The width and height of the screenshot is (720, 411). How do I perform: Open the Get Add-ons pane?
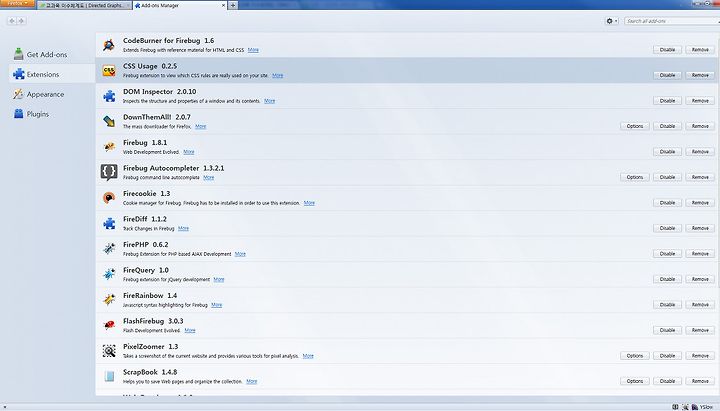(x=51, y=54)
